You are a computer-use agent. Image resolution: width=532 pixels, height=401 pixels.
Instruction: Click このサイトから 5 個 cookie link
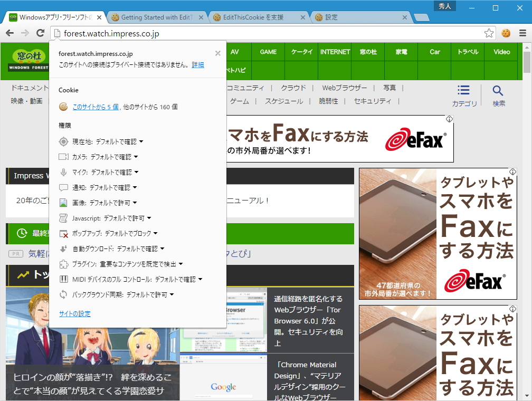point(96,107)
